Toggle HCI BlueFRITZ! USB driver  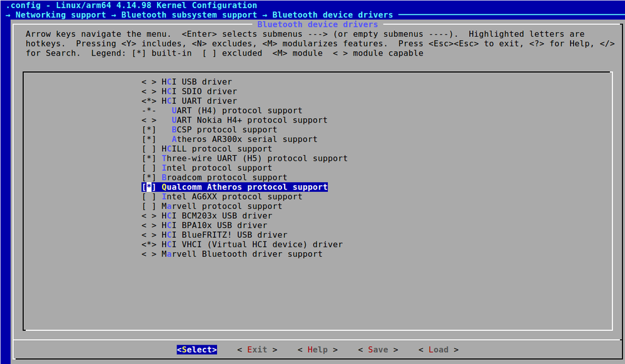click(x=215, y=235)
